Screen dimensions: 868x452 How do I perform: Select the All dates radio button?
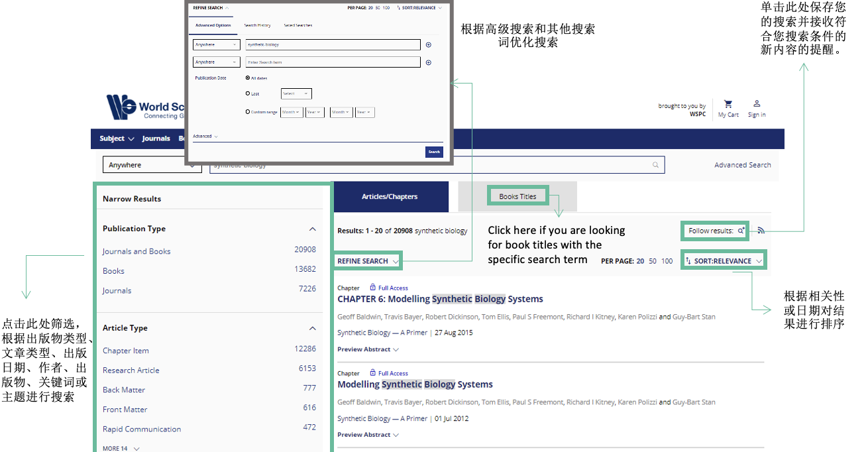tap(248, 78)
